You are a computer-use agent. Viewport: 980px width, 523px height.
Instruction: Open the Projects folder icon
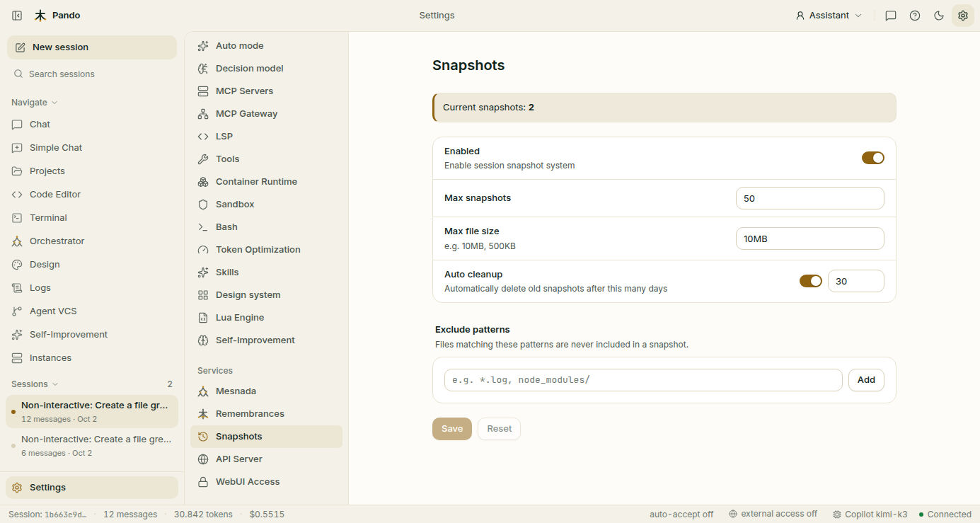click(x=17, y=171)
